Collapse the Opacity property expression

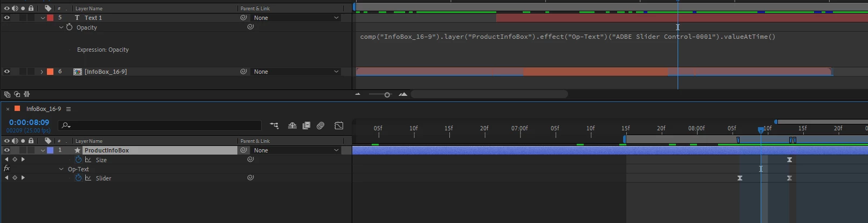pyautogui.click(x=61, y=27)
